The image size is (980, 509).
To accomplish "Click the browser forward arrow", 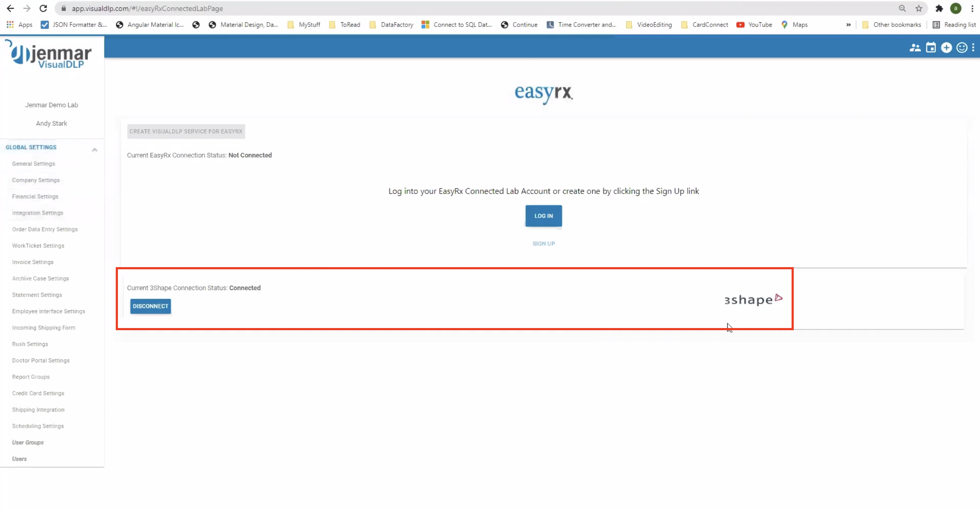I will point(27,8).
